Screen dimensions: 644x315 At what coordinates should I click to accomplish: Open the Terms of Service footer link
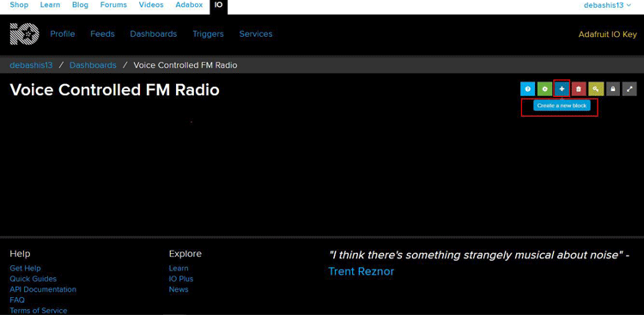[38, 311]
